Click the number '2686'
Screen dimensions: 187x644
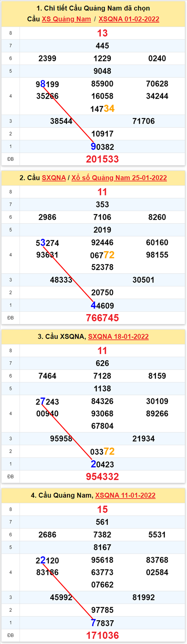coord(48,535)
